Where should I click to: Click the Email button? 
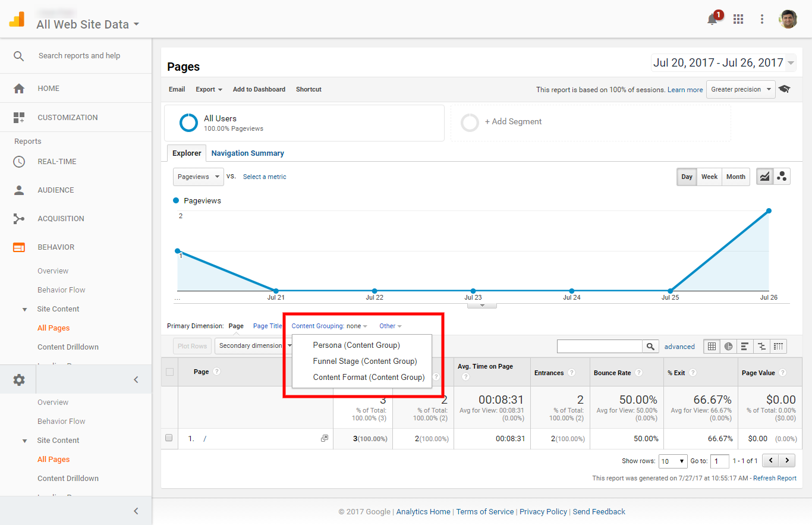(177, 89)
